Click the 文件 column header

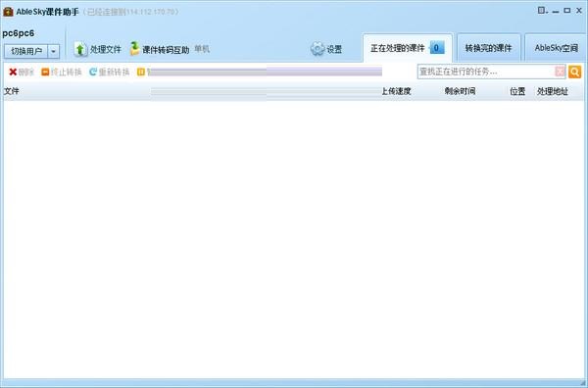(11, 91)
